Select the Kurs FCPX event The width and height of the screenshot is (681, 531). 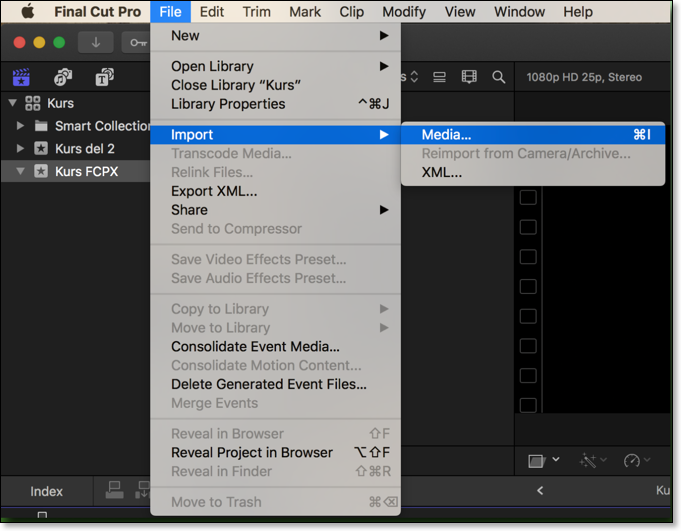tap(75, 171)
